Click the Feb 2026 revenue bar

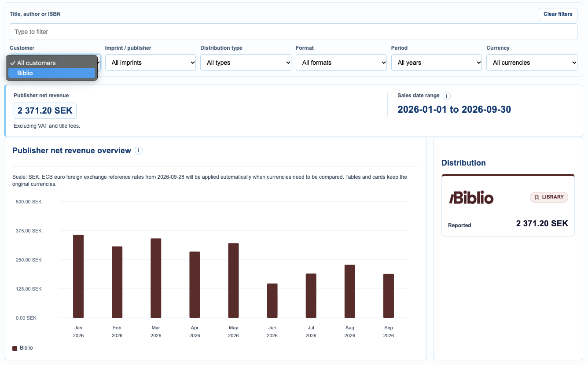(x=117, y=282)
